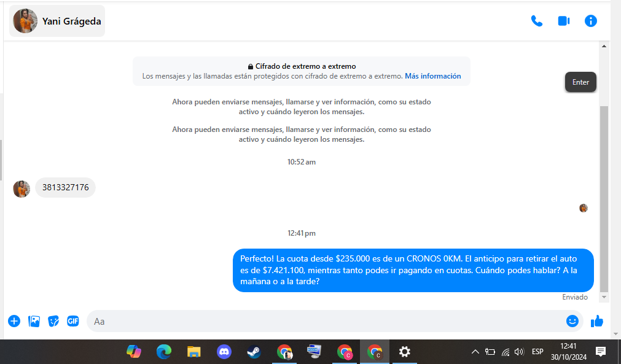Screen dimensions: 621x364
Task: Start a video call from the header
Action: point(563,21)
